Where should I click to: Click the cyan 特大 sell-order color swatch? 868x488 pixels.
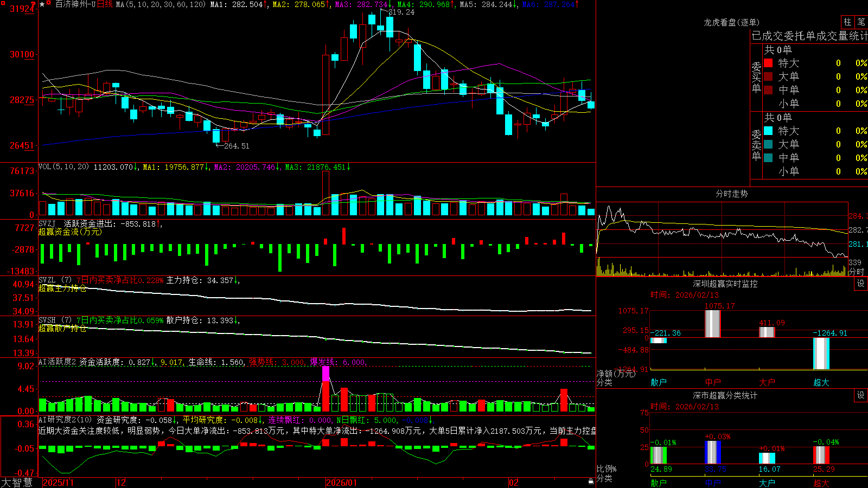click(x=768, y=131)
